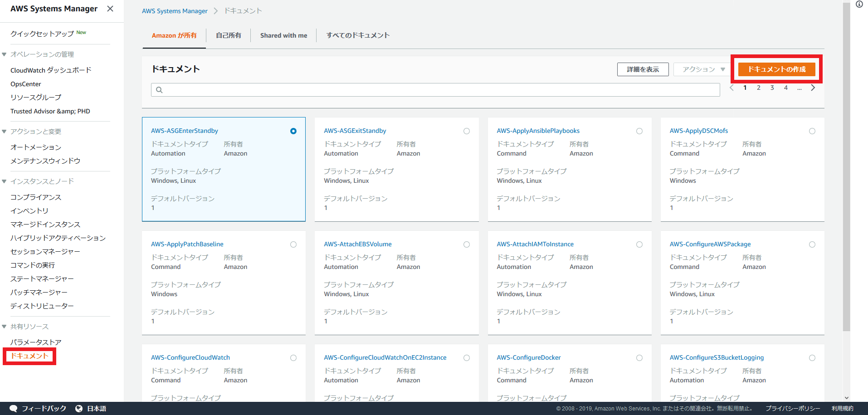Select the AWS-ConfigureCloudWatch radio button

click(293, 358)
